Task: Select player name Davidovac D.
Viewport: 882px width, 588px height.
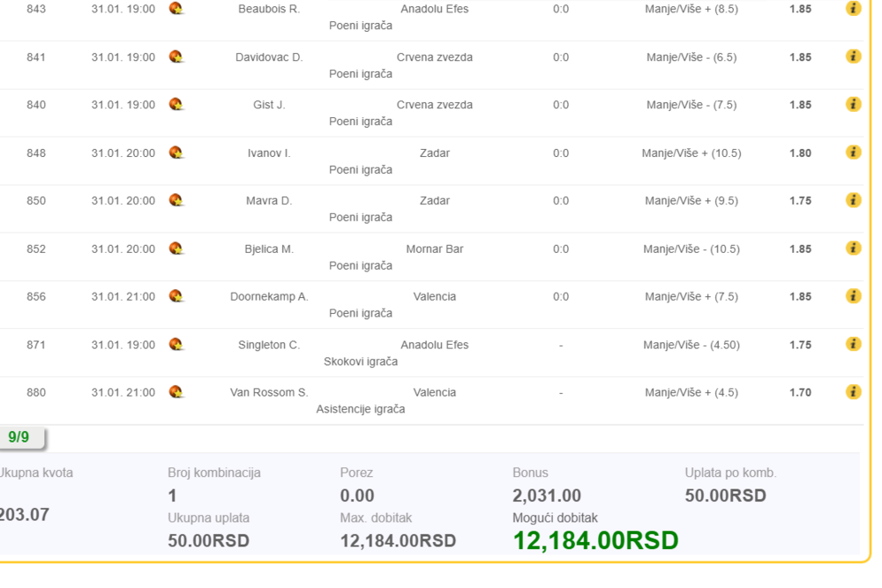Action: [269, 57]
